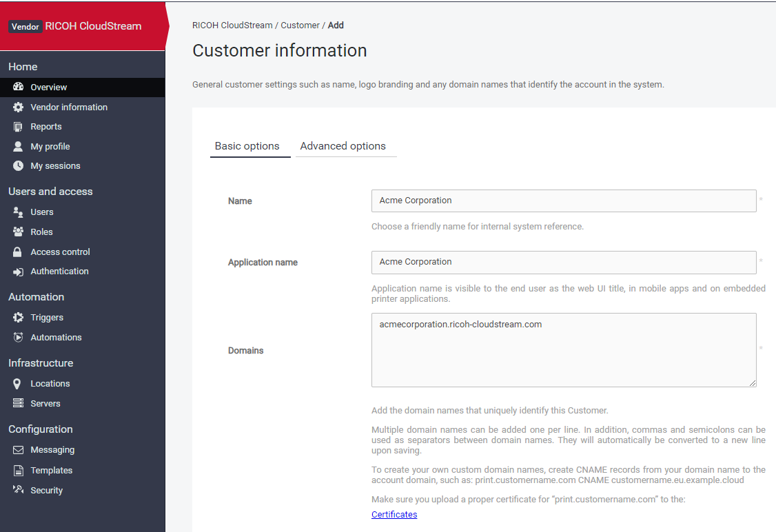Focus the Application name text field

pos(563,262)
